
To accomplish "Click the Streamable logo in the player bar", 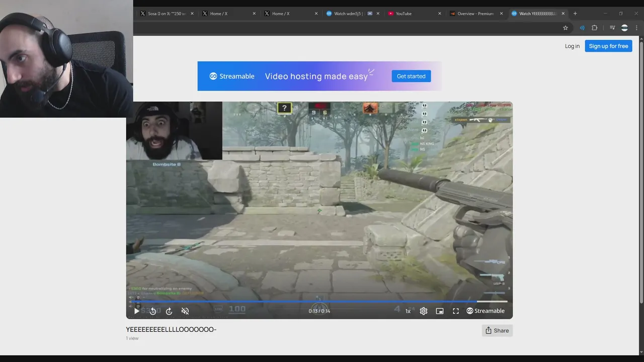I will 486,311.
